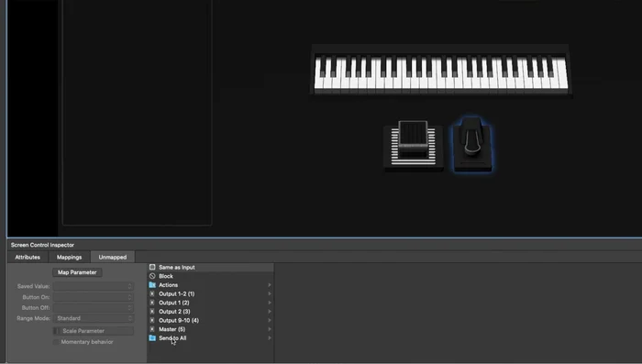642x364 pixels.
Task: Open the Button On dropdown
Action: click(x=94, y=297)
